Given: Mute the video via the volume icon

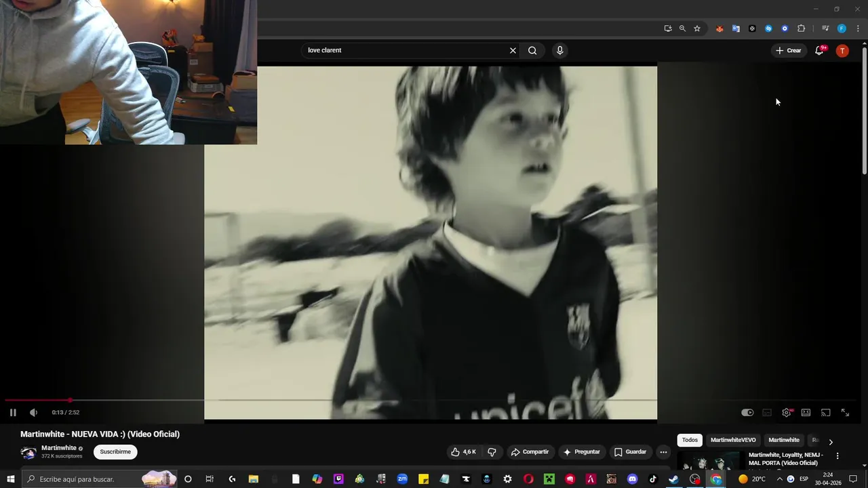Looking at the screenshot, I should click(x=33, y=412).
